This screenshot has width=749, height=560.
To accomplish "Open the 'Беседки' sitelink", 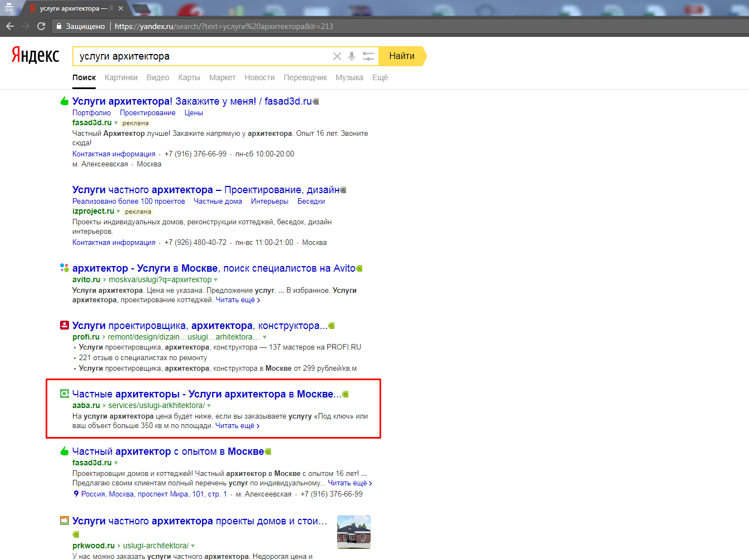I will tap(311, 201).
